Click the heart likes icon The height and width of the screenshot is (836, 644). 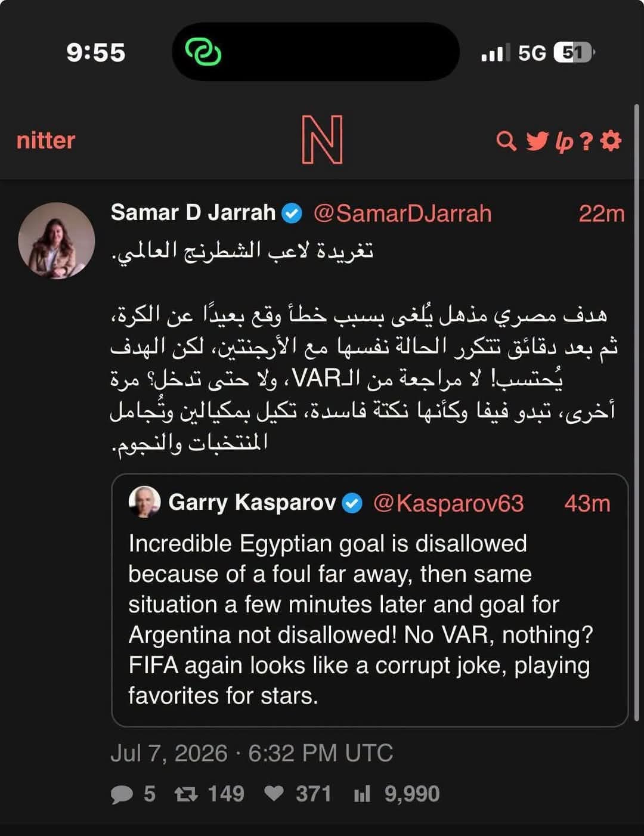click(274, 794)
